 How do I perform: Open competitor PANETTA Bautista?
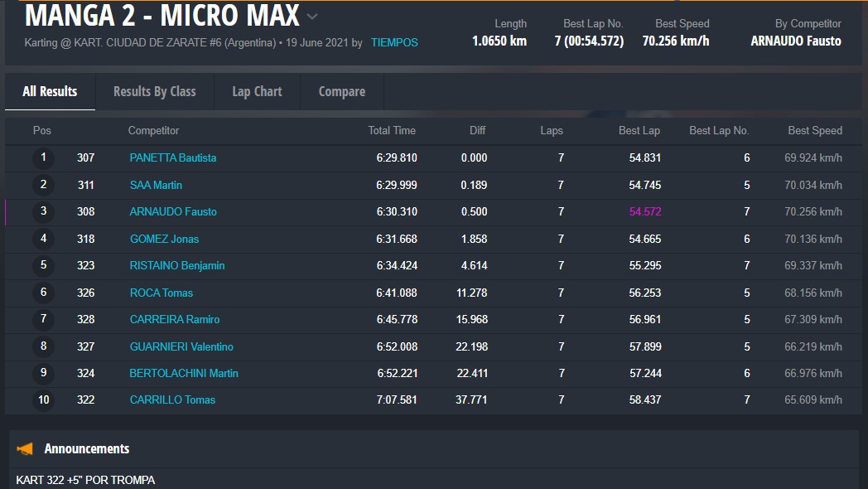click(x=173, y=158)
